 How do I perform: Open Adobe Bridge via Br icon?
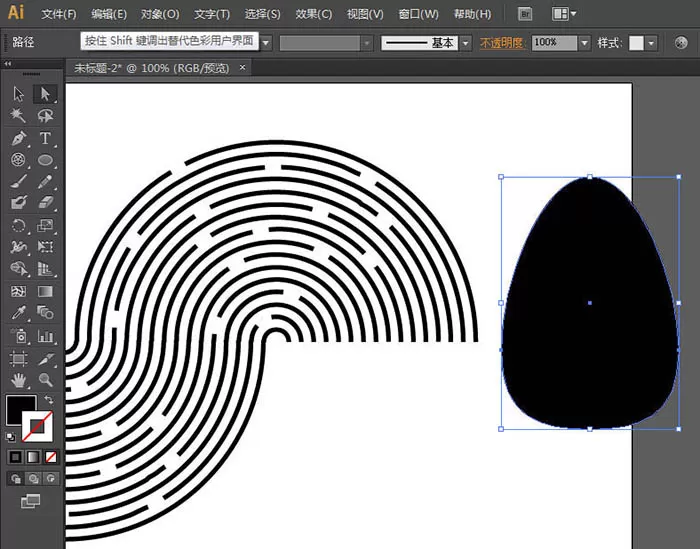(525, 14)
